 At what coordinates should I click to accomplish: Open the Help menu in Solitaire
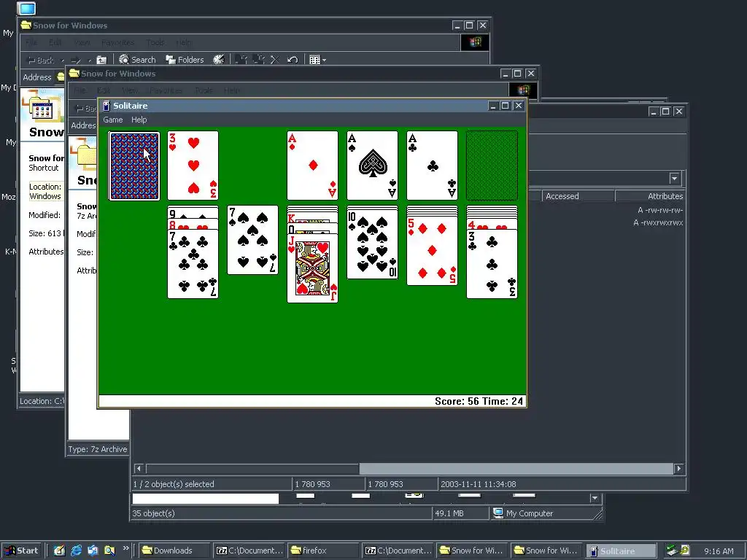click(139, 120)
